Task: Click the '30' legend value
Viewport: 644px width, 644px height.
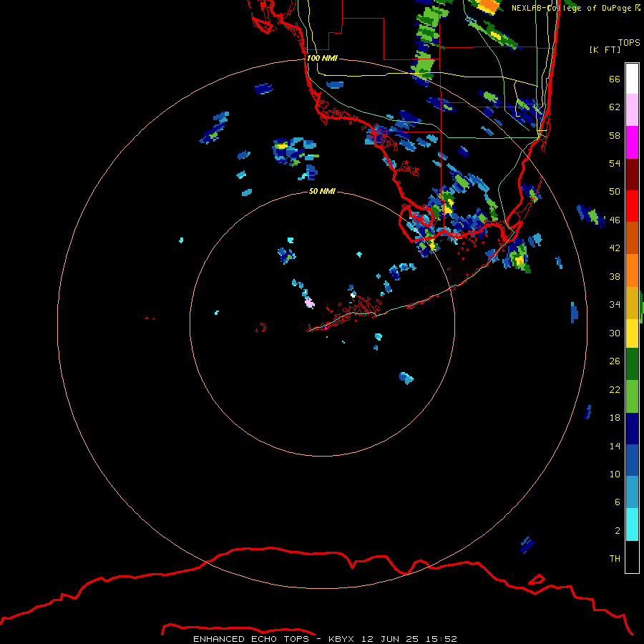Action: pos(615,333)
